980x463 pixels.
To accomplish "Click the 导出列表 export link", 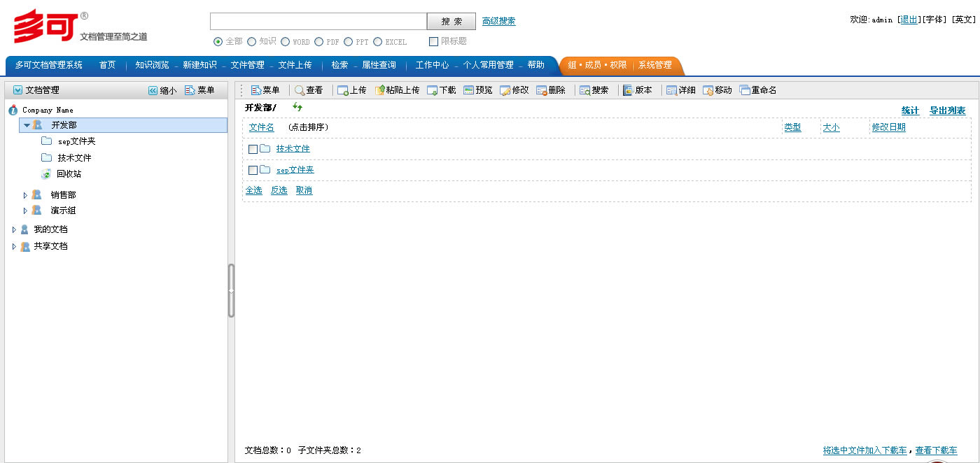I will click(947, 111).
